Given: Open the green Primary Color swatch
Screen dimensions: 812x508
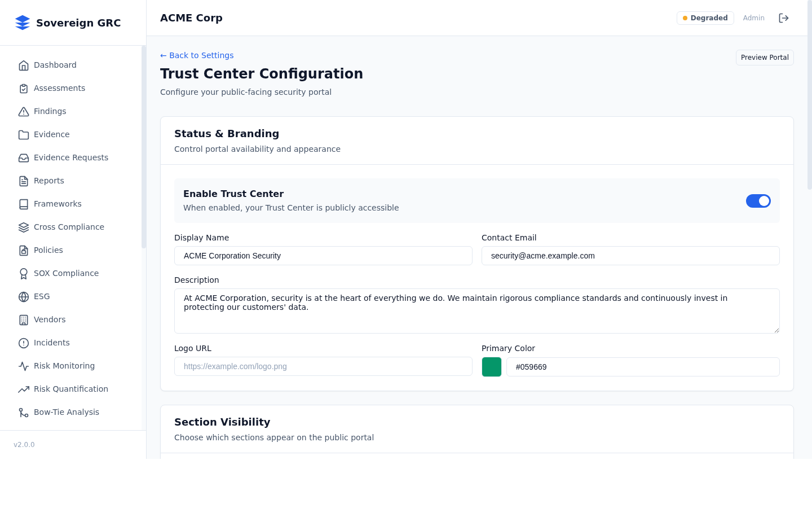Looking at the screenshot, I should tap(491, 366).
